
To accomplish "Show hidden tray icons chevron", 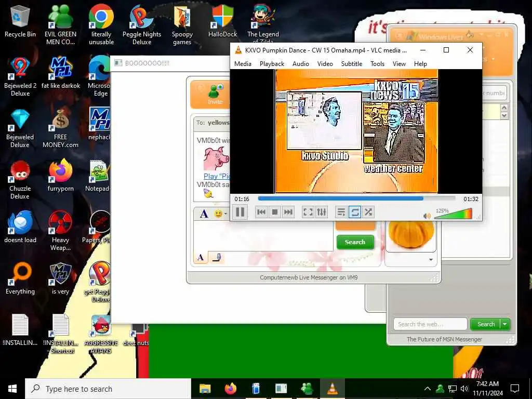I will (428, 389).
